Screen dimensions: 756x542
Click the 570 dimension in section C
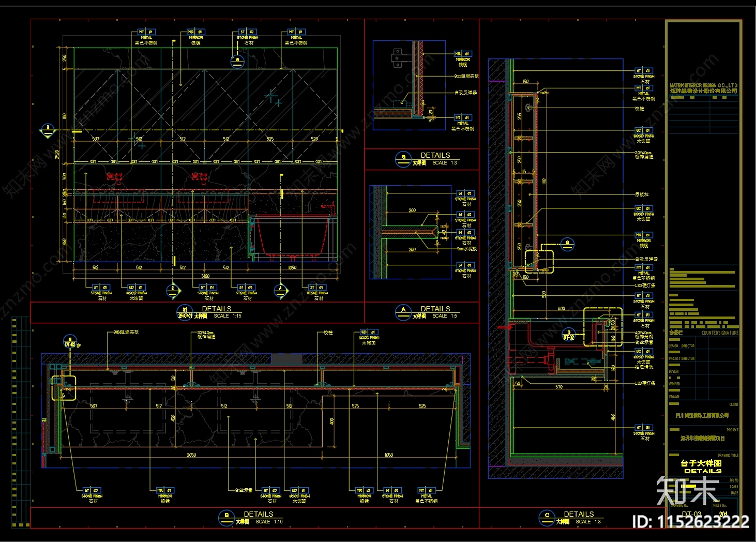(559, 387)
